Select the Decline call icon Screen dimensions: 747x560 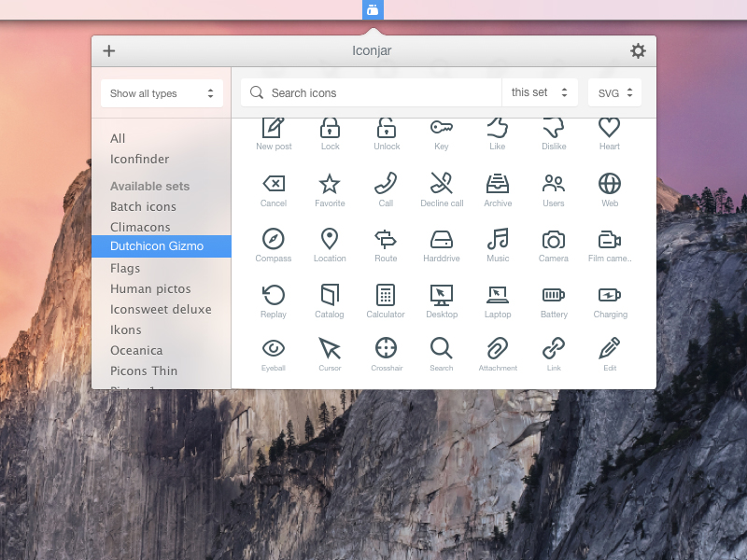[442, 183]
